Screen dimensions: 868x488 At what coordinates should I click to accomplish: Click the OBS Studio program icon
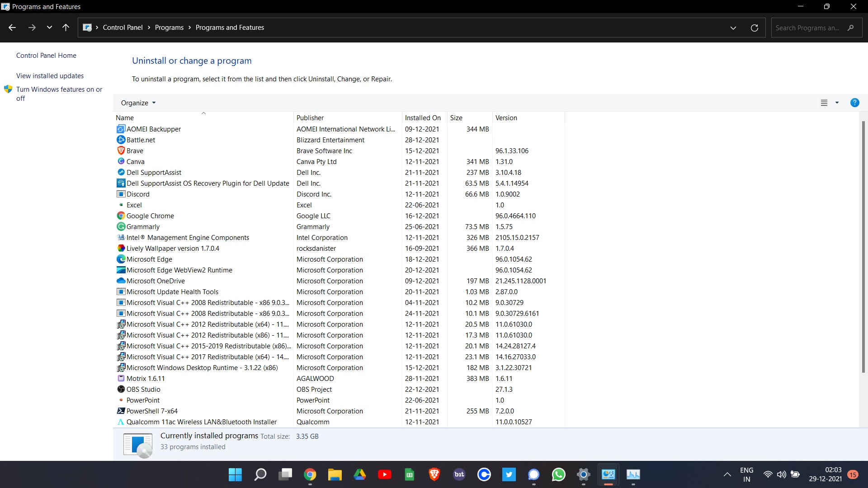tap(121, 389)
